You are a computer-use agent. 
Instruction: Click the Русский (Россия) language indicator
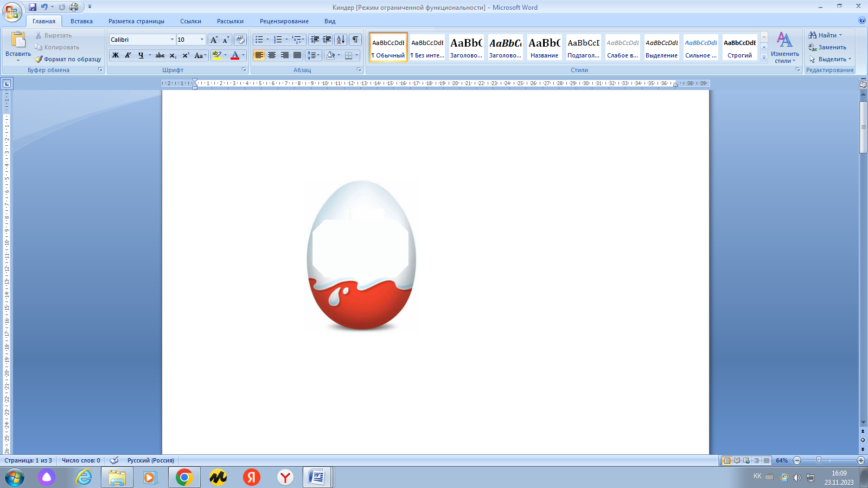pos(150,460)
